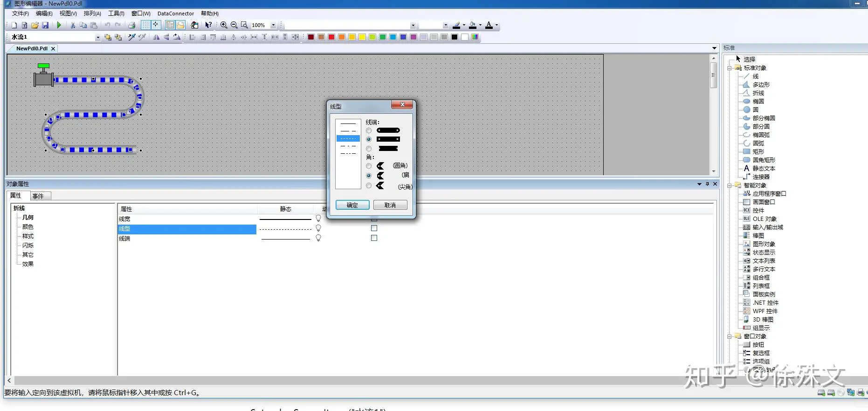Select the 圆角 rounded corner radio button
Screen dimensions: 868x411
[369, 166]
